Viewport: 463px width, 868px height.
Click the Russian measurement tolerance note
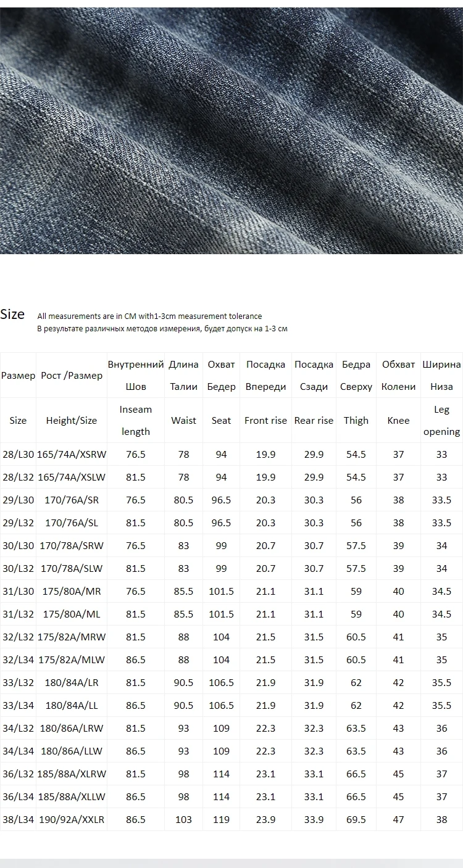click(162, 329)
